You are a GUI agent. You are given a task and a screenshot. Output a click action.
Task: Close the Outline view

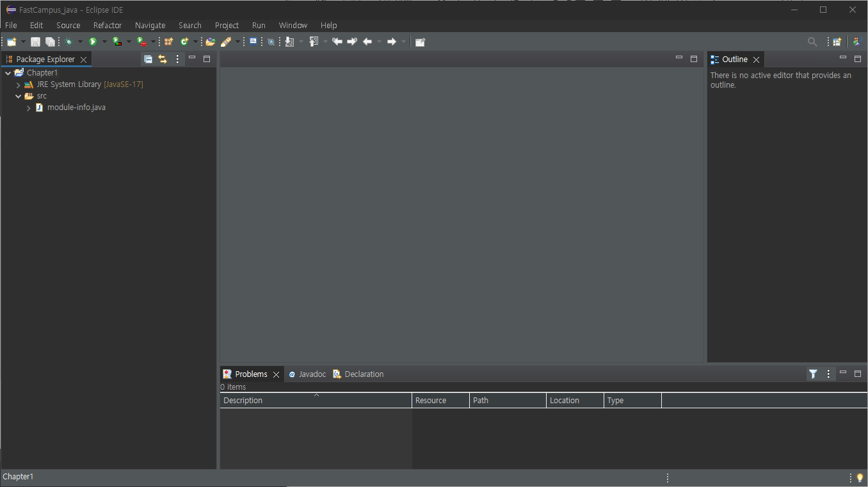pyautogui.click(x=756, y=60)
